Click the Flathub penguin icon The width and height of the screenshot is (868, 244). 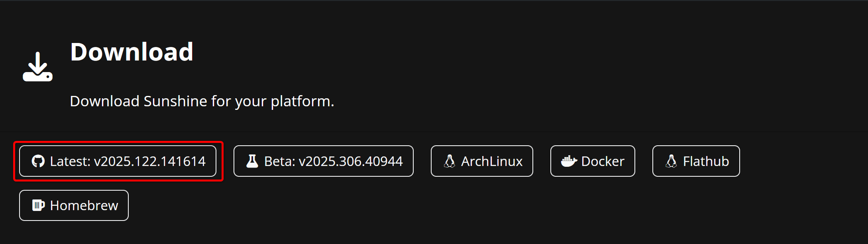pos(671,161)
